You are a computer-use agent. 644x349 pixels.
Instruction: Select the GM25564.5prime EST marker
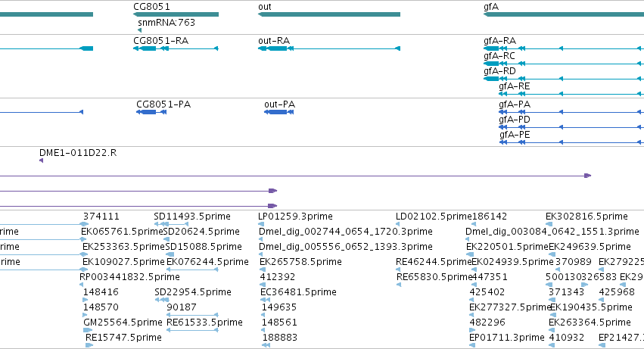[88, 330]
